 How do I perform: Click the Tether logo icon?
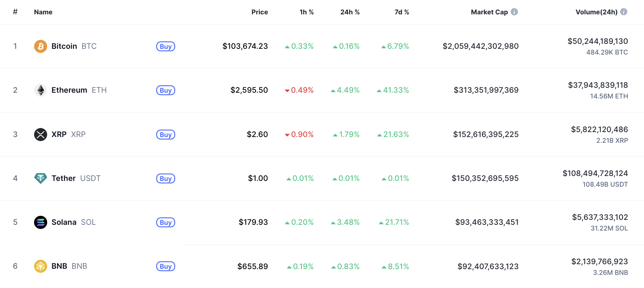click(40, 178)
